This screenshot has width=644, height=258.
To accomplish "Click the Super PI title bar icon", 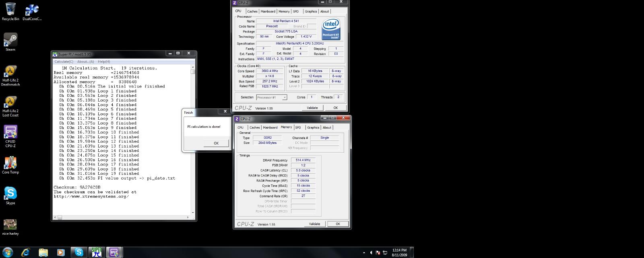I will tap(55, 54).
